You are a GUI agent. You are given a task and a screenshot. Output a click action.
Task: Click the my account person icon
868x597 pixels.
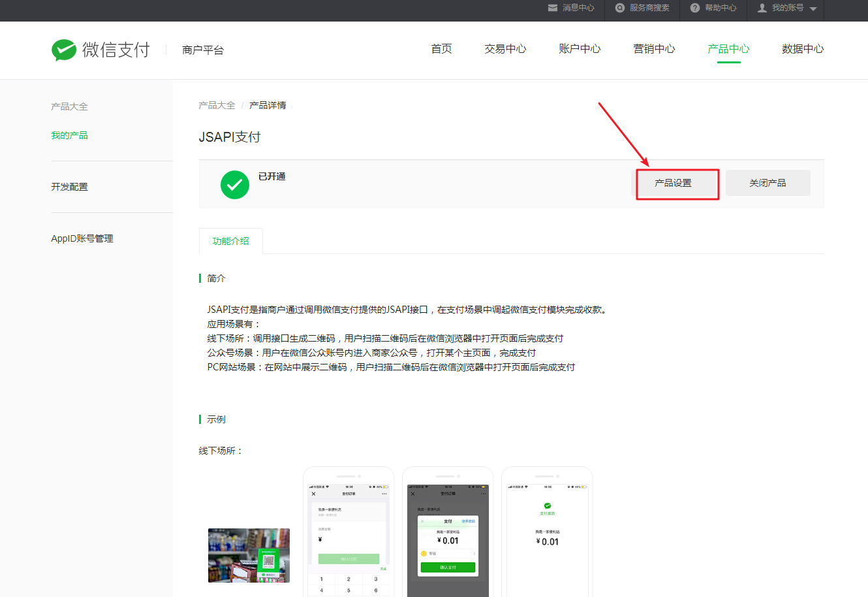(x=762, y=8)
